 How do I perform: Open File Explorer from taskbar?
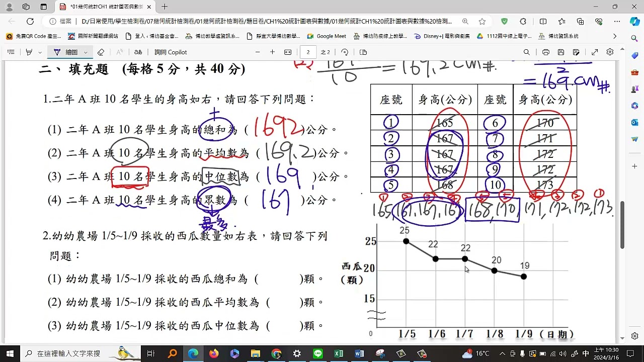click(x=256, y=353)
